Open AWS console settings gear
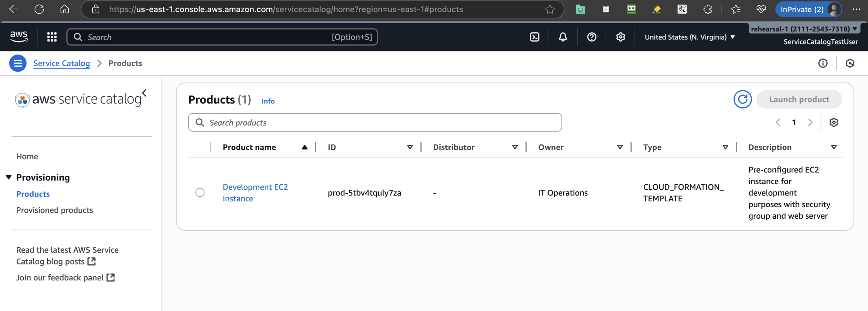The width and height of the screenshot is (868, 311). point(620,37)
